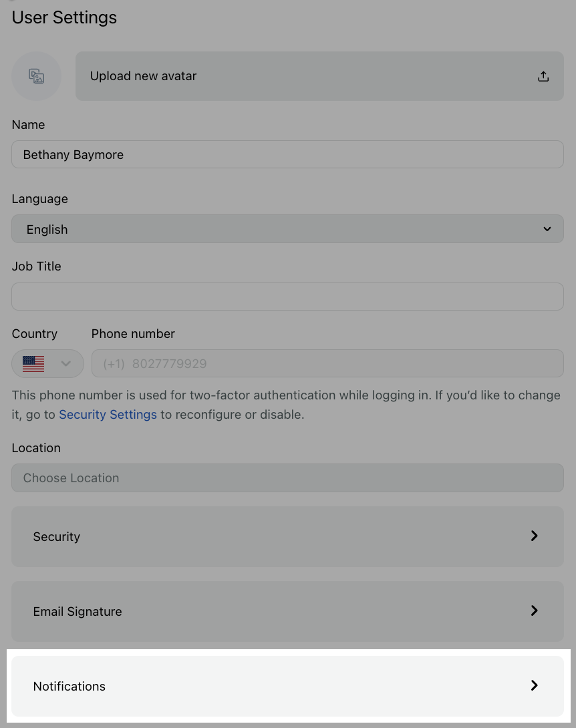The height and width of the screenshot is (728, 576).
Task: Open the Email Signature section
Action: [287, 611]
